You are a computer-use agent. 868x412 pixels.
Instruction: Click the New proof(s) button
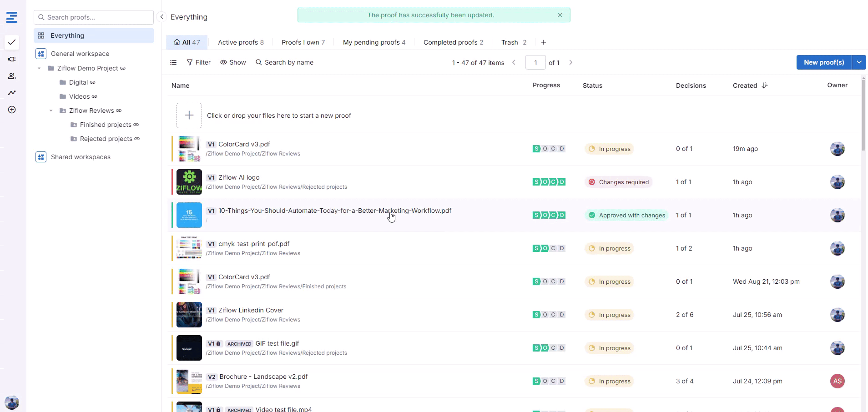pyautogui.click(x=824, y=62)
